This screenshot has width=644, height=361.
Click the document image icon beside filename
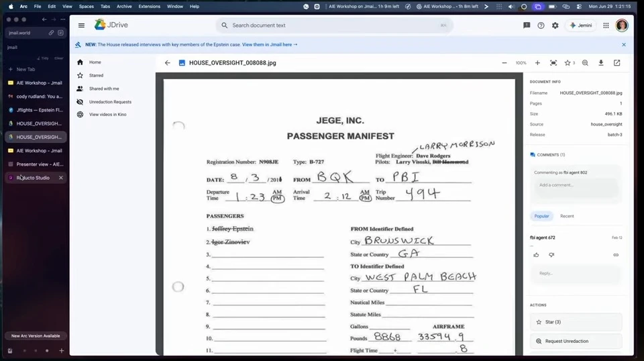[182, 63]
